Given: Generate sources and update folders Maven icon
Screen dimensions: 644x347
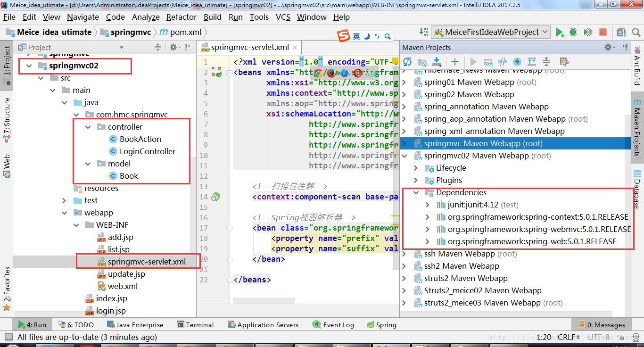Looking at the screenshot, I should point(422,62).
